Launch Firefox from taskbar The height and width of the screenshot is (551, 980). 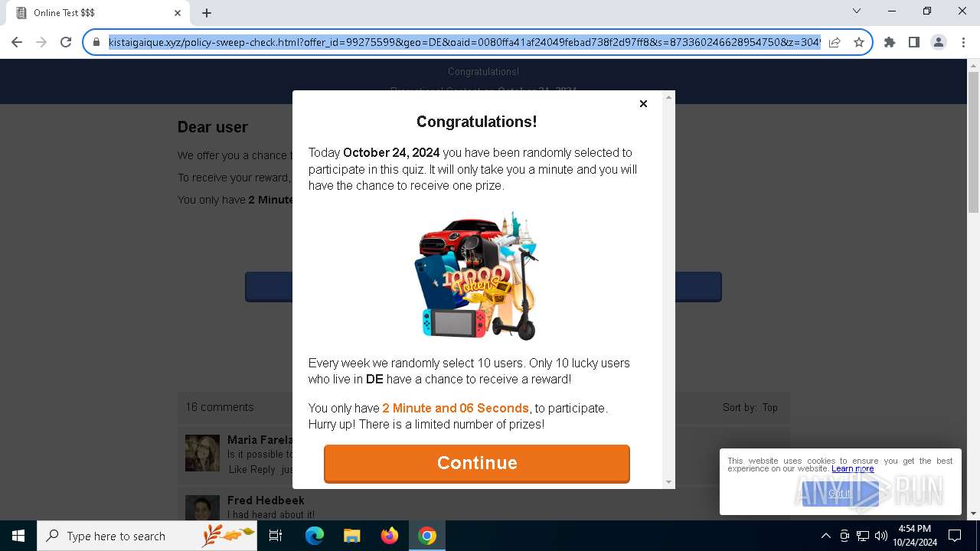390,536
